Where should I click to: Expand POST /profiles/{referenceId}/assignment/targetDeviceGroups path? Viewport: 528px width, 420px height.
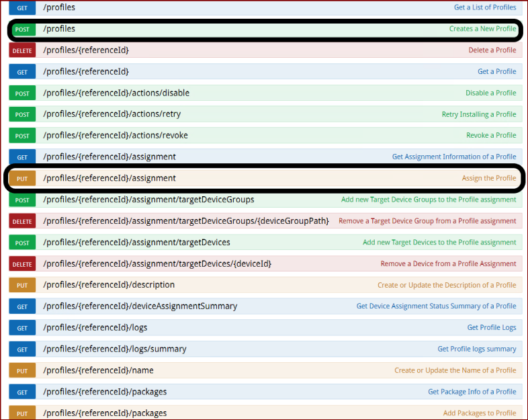coord(148,200)
